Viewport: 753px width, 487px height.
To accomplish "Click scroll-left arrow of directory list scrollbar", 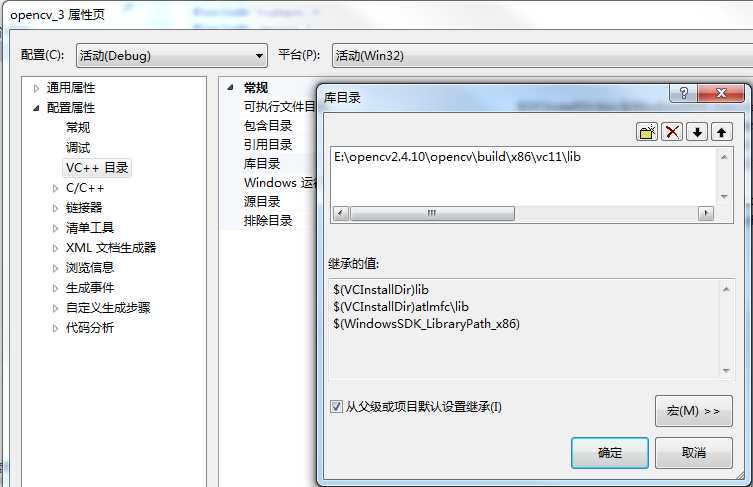I will coord(340,213).
